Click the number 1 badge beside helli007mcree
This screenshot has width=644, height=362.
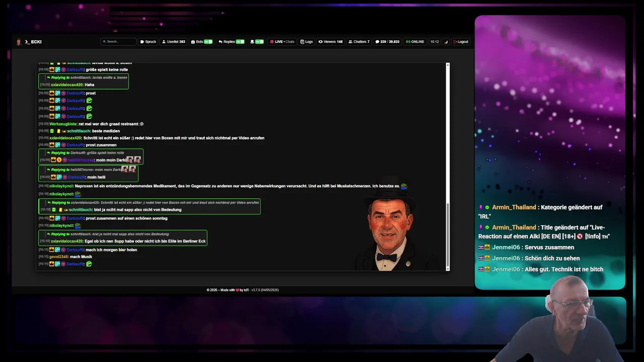click(x=59, y=160)
